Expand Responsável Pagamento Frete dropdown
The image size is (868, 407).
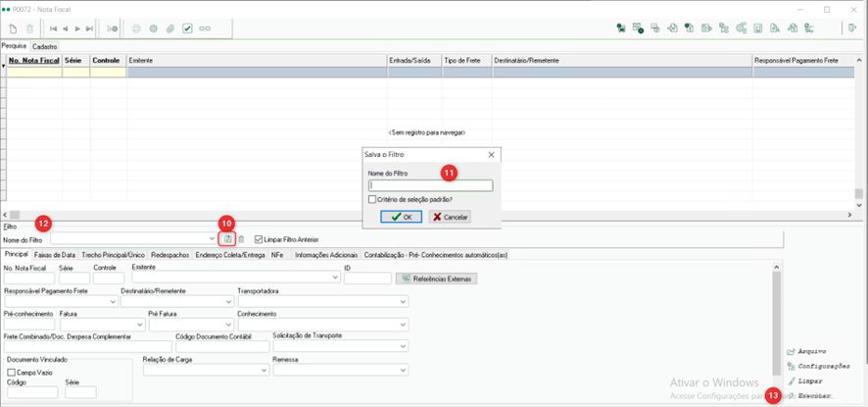point(114,301)
